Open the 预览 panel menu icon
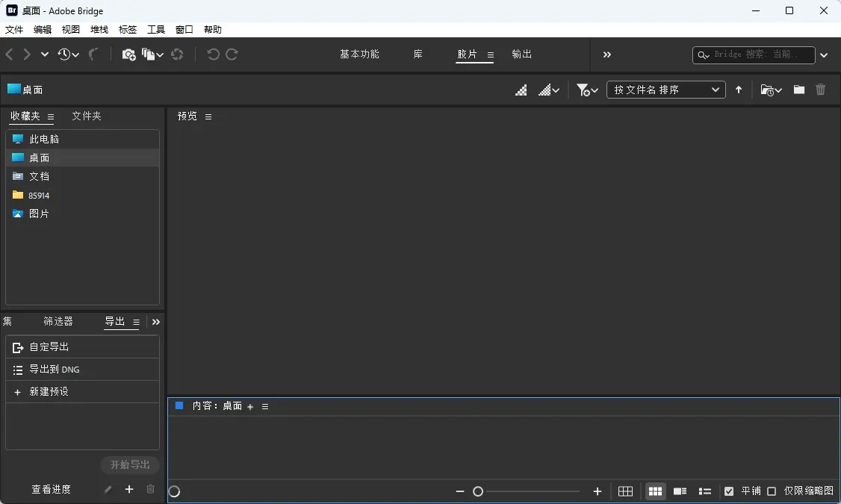This screenshot has width=841, height=504. point(208,117)
